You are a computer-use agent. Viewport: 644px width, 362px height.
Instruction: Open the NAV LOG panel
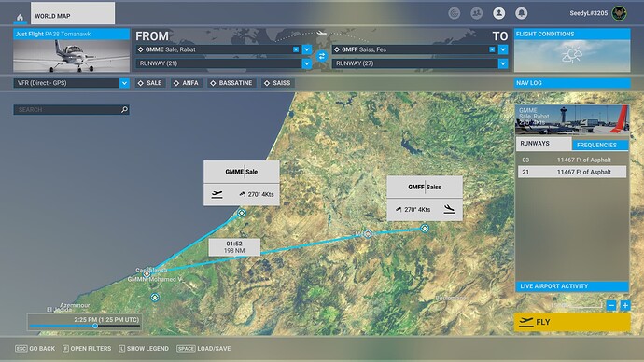(572, 83)
